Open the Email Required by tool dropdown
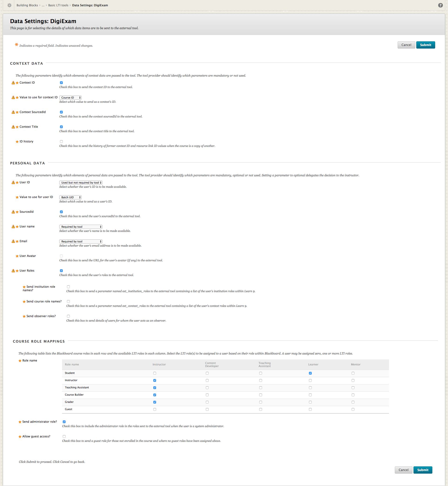 pos(81,241)
